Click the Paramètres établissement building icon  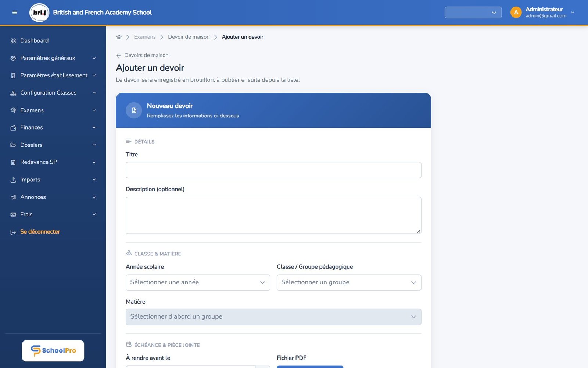click(x=13, y=75)
